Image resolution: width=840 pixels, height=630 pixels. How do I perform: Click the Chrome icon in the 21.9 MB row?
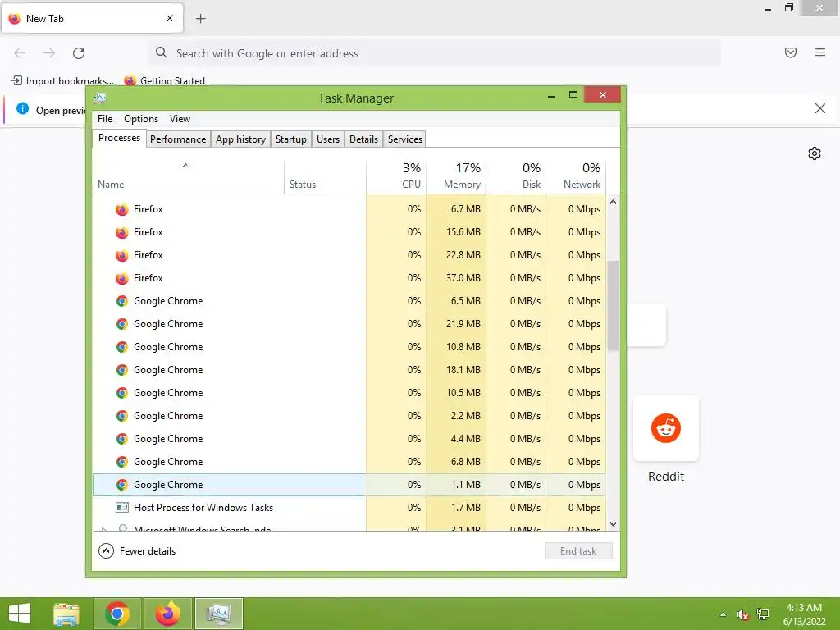click(122, 324)
